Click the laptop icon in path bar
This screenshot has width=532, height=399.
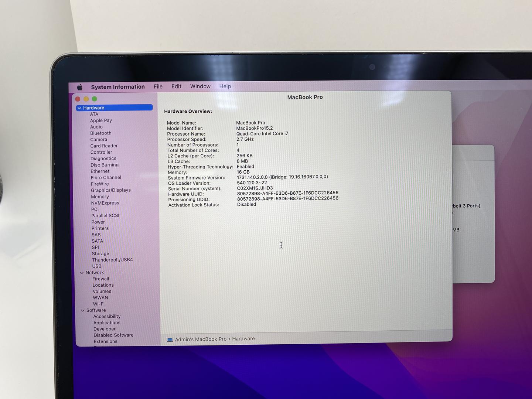(170, 340)
